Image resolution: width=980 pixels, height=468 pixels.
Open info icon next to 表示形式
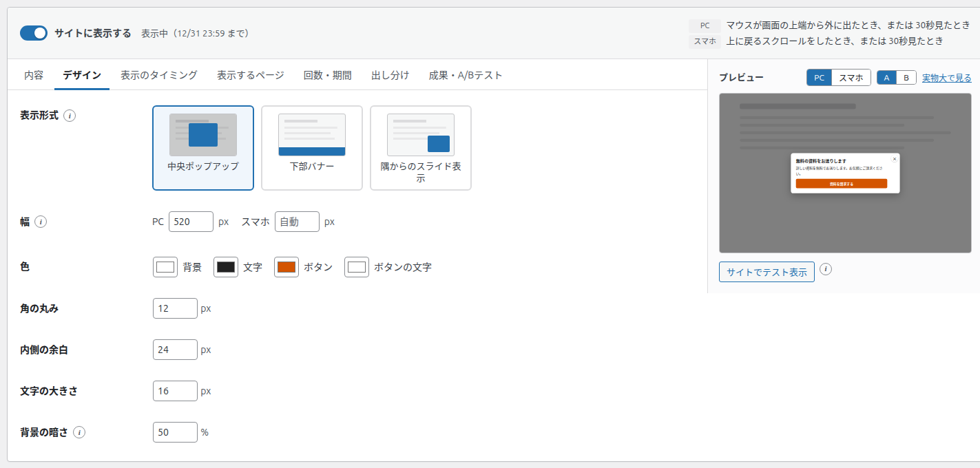point(70,116)
